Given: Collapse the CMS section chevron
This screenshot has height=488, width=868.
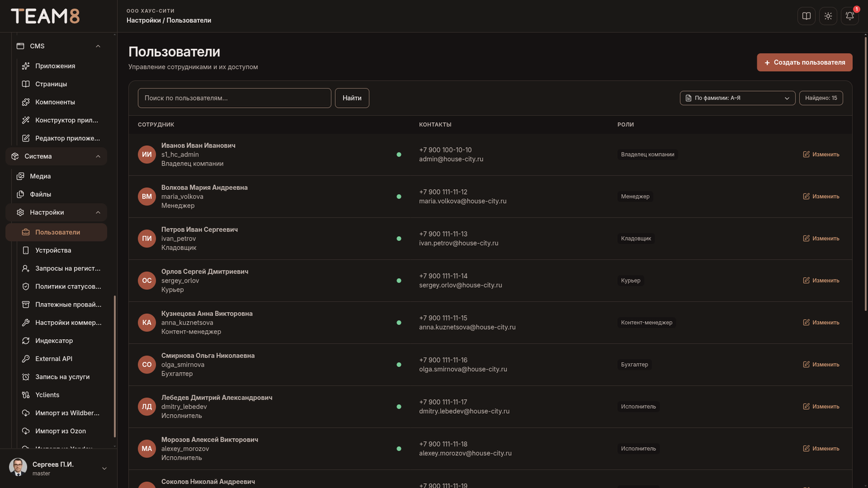Looking at the screenshot, I should click(x=98, y=46).
